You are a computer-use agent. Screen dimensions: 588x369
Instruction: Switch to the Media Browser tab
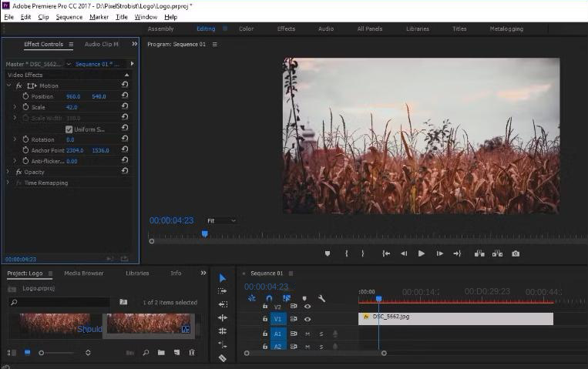click(83, 273)
